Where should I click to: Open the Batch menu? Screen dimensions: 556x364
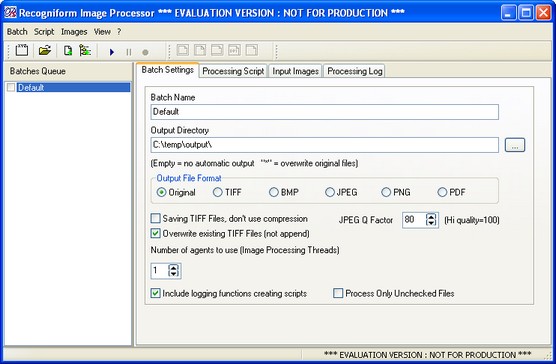[17, 32]
